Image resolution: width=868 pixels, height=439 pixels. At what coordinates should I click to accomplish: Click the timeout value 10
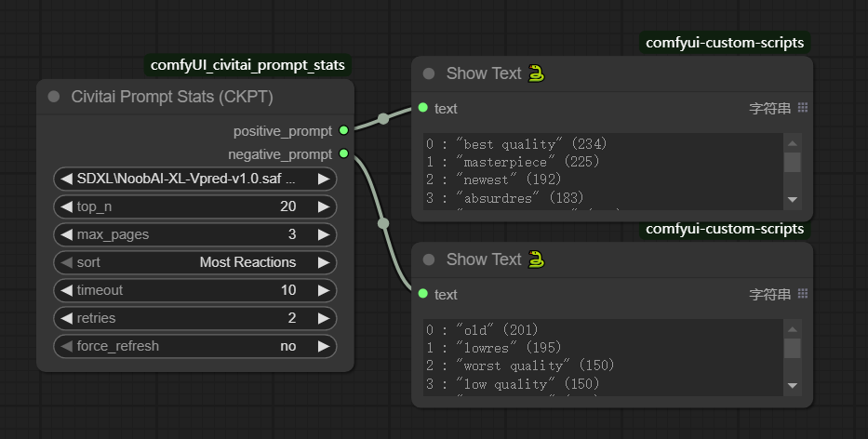coord(287,290)
